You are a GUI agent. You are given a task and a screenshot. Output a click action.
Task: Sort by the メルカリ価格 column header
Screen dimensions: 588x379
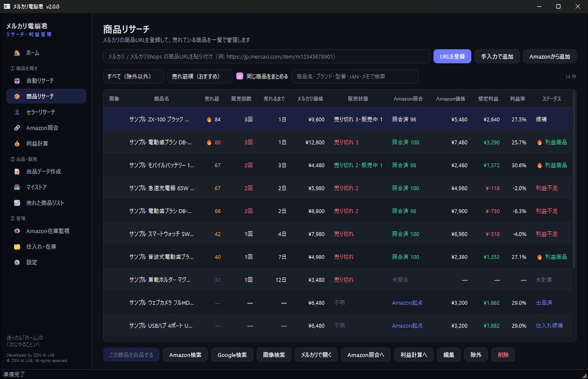click(310, 99)
